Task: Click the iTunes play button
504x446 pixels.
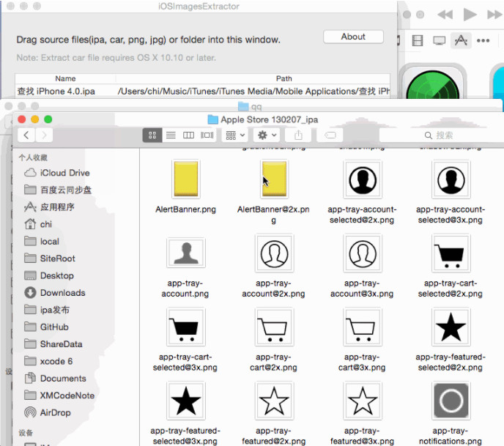Action: tap(470, 15)
